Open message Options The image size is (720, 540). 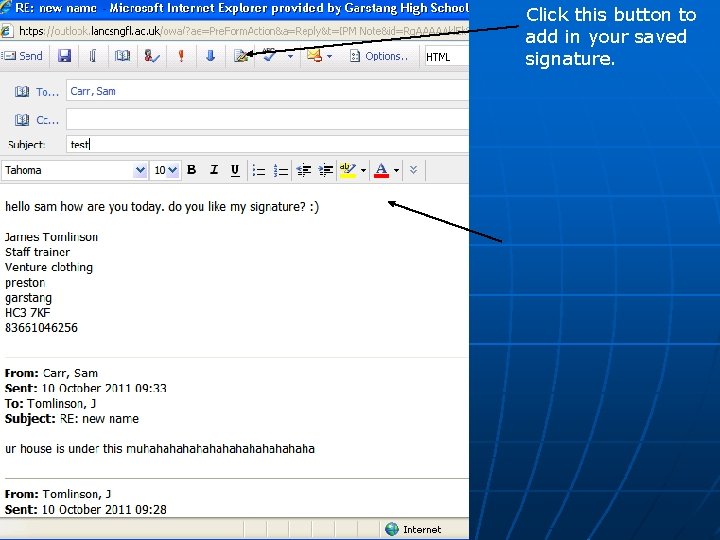379,56
